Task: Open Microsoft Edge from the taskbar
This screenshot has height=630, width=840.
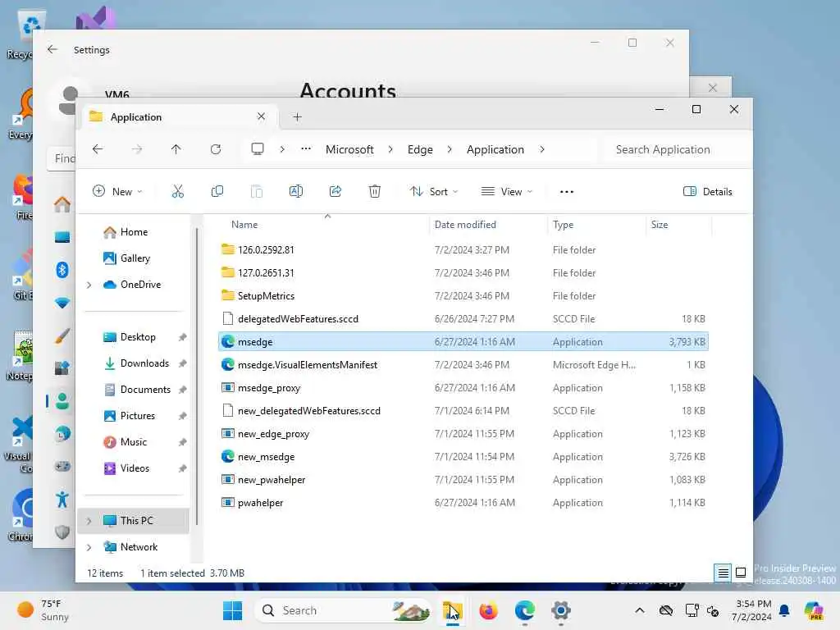Action: point(524,610)
